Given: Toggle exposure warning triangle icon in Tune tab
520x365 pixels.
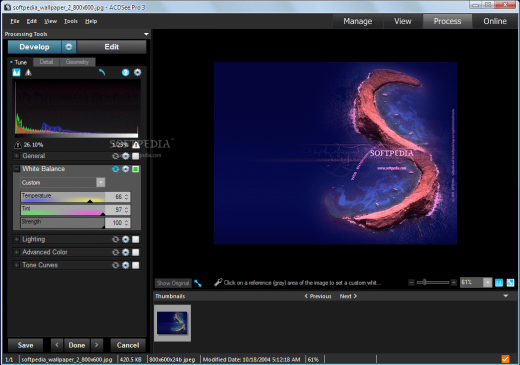Looking at the screenshot, I should [28, 72].
